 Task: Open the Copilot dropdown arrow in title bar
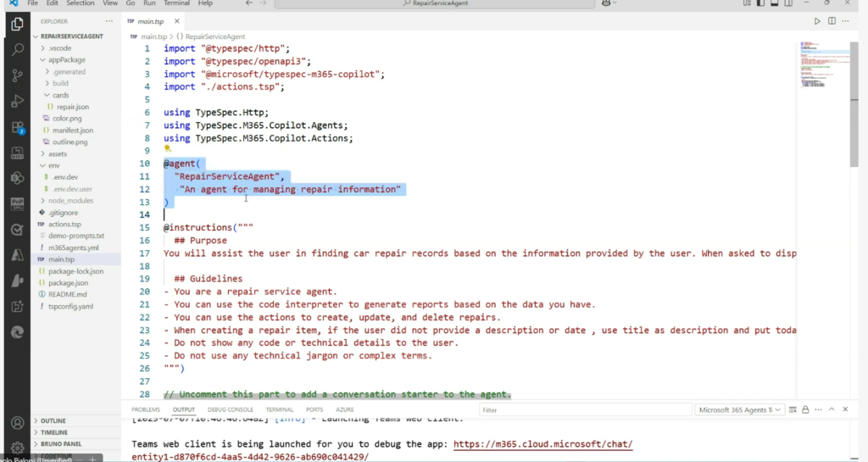615,3
